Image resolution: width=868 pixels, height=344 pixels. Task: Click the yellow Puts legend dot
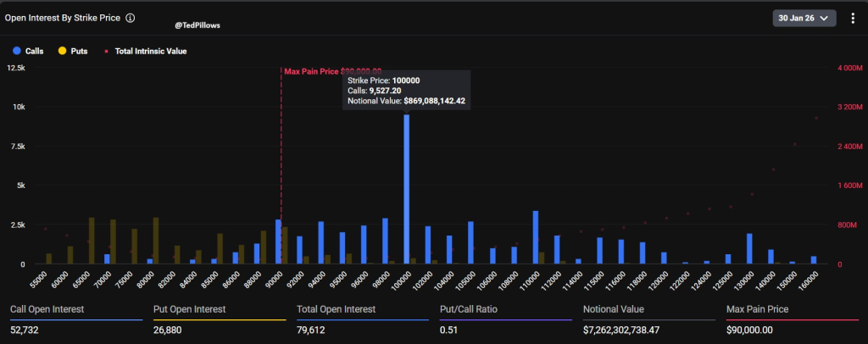(x=63, y=51)
